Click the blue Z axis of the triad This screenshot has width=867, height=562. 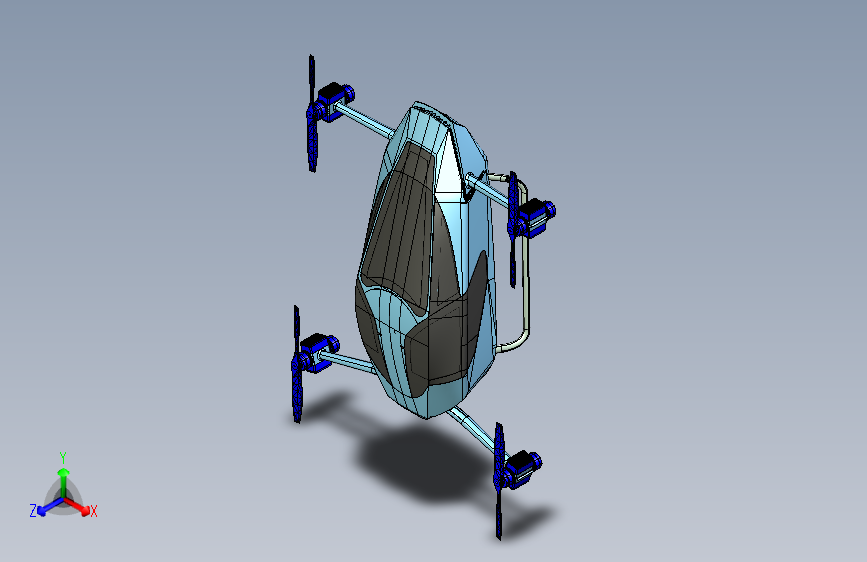pos(50,506)
